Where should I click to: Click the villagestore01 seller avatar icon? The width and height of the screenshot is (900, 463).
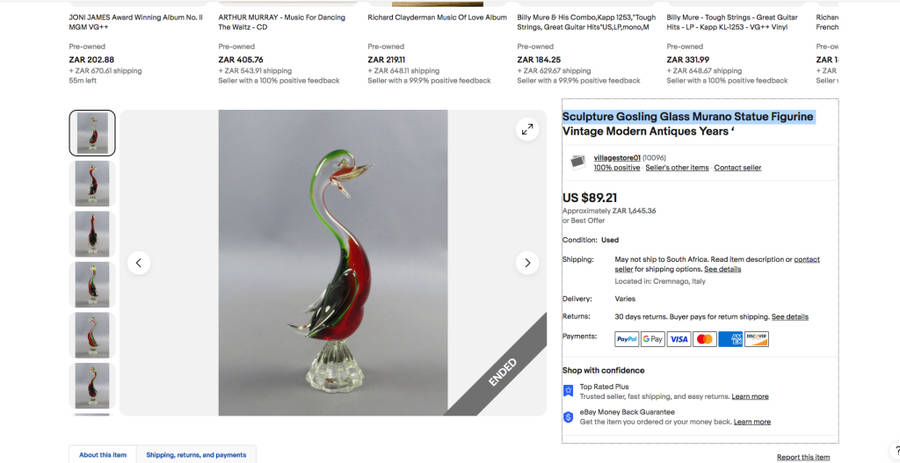point(577,162)
